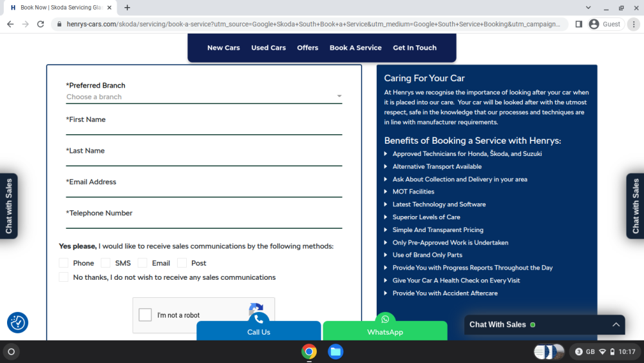Click the Ask About Collection and Delivery text
Image resolution: width=644 pixels, height=363 pixels.
click(x=460, y=179)
